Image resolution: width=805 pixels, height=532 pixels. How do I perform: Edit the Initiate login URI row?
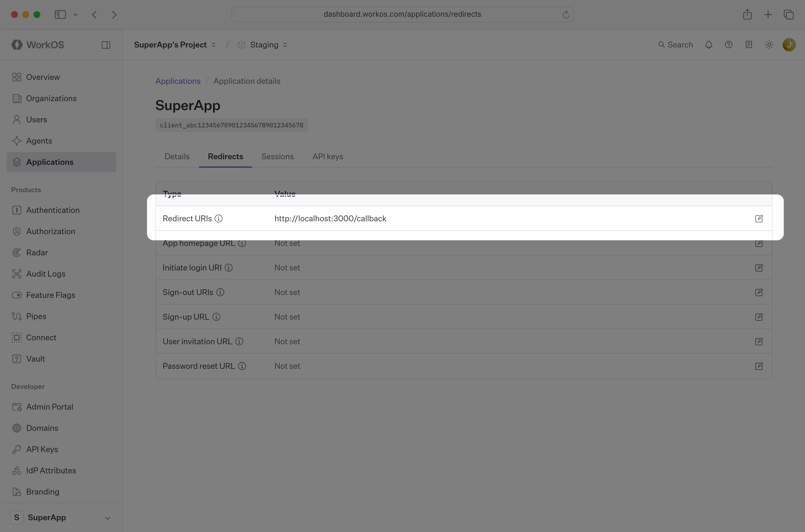pos(759,268)
